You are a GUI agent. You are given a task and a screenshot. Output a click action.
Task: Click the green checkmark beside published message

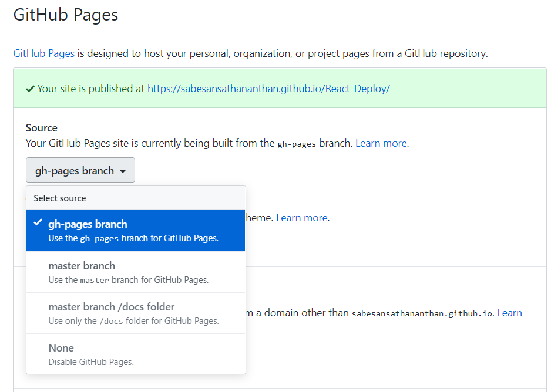click(30, 89)
